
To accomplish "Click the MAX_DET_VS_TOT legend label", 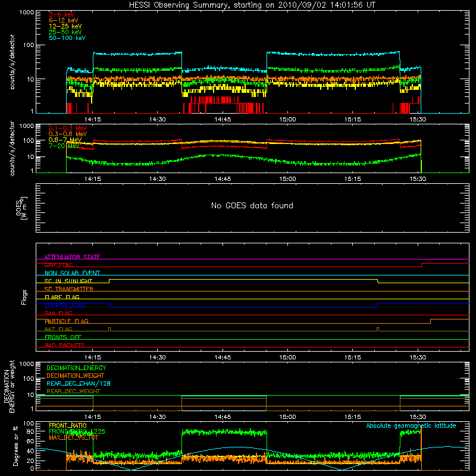I will 74,437.
